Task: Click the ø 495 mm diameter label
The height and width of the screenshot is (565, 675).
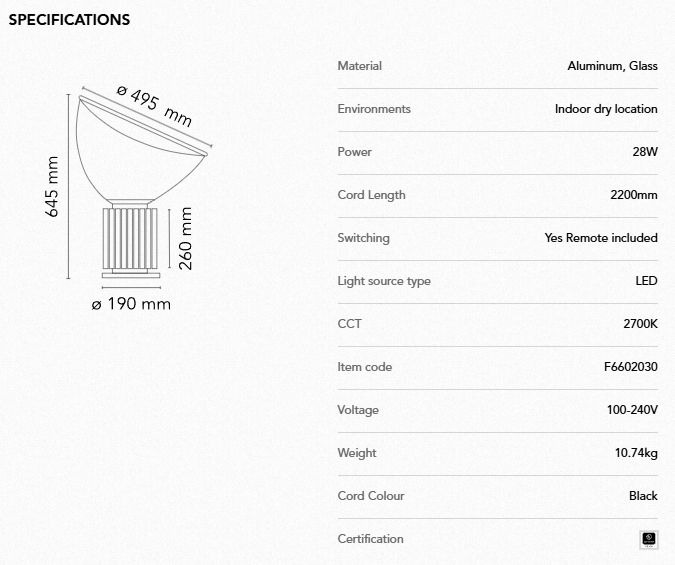Action: [x=154, y=105]
